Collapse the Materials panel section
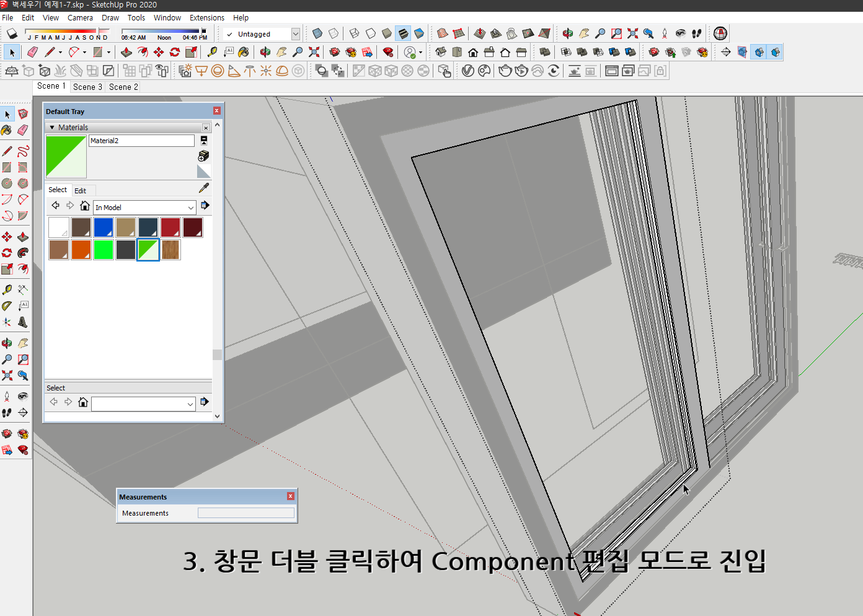The width and height of the screenshot is (863, 616). (52, 127)
